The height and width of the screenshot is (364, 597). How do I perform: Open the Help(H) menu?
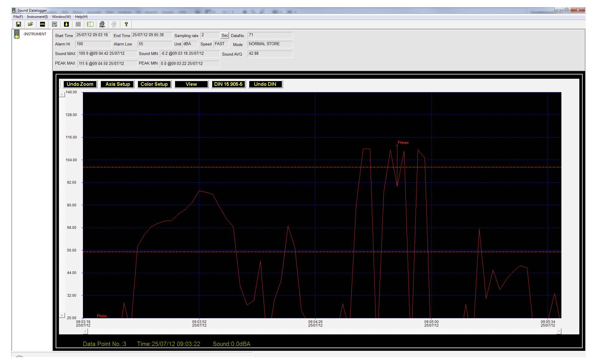[x=81, y=17]
